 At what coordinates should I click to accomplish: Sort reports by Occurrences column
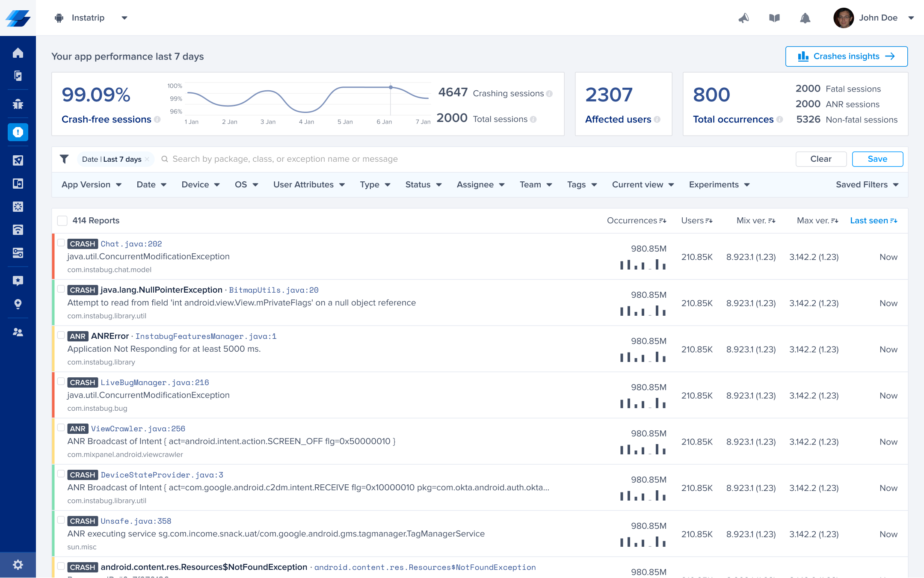click(636, 221)
